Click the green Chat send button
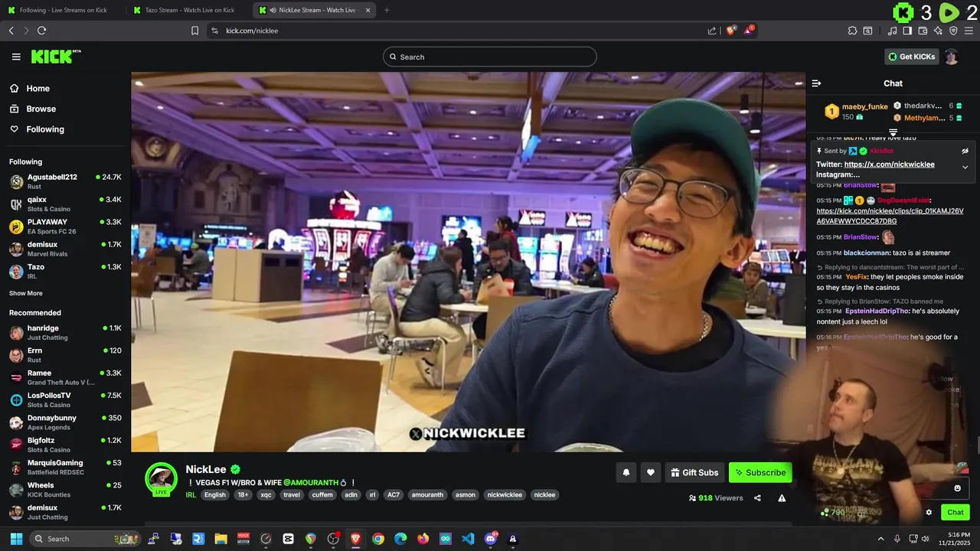980x551 pixels. 955,513
